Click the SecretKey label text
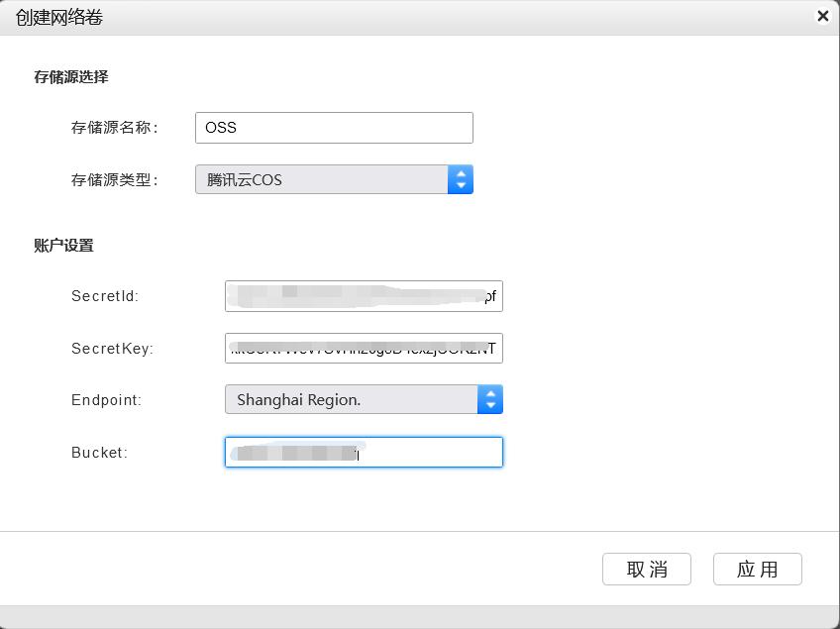This screenshot has width=840, height=629. (112, 349)
